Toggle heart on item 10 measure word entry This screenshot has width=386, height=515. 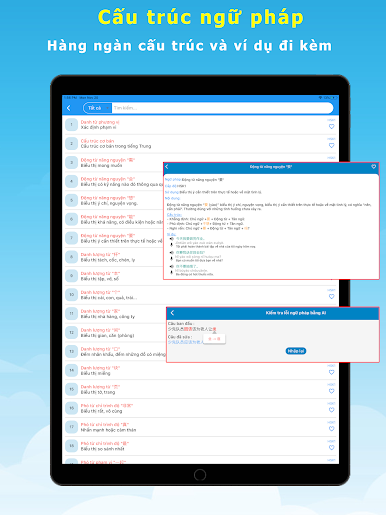click(x=331, y=296)
